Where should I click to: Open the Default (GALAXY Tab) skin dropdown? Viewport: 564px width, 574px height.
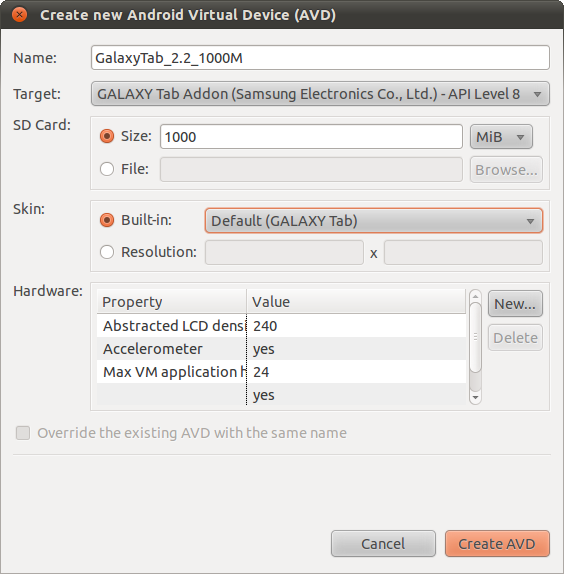(x=374, y=221)
